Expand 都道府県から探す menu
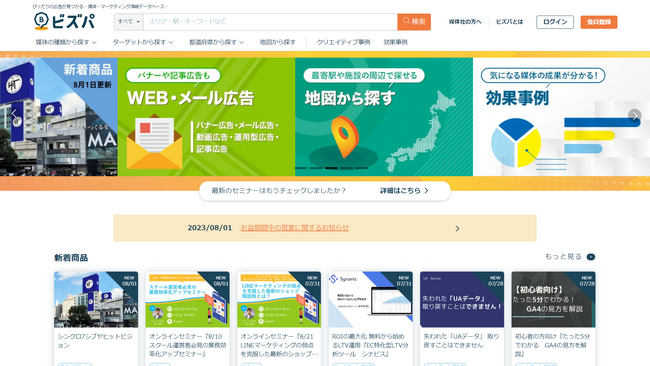 pyautogui.click(x=216, y=42)
